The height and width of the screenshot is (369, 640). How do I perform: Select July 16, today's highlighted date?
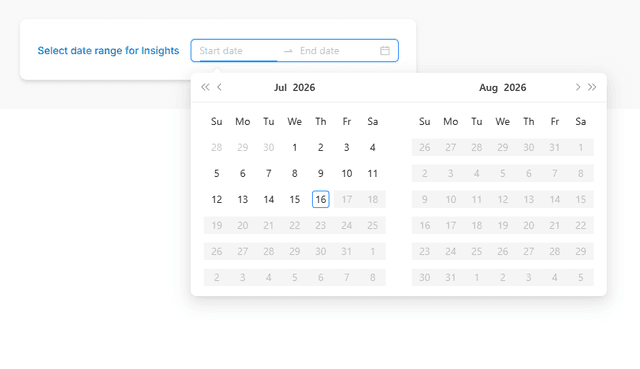click(x=321, y=199)
